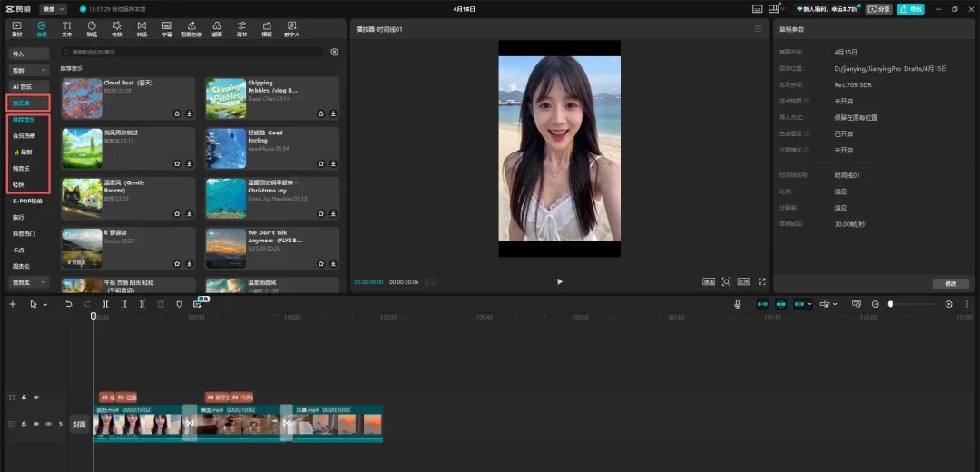Mute the main video track audio

(x=48, y=424)
